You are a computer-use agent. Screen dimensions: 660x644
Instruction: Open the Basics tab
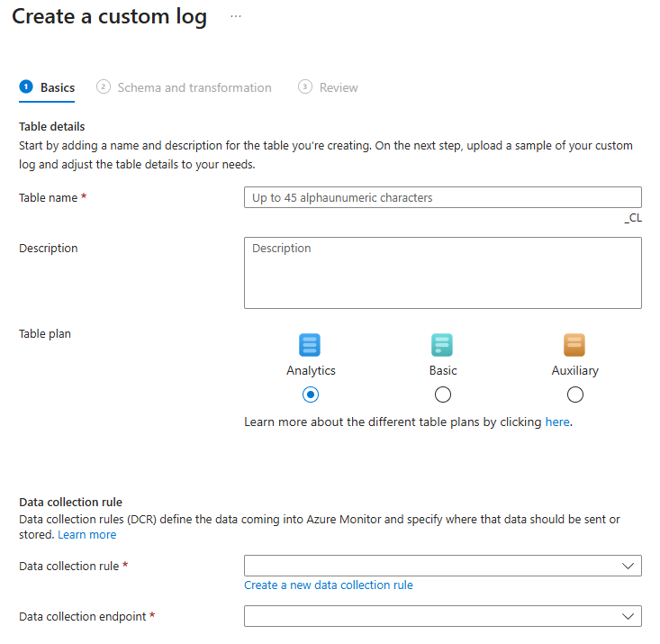coord(58,87)
